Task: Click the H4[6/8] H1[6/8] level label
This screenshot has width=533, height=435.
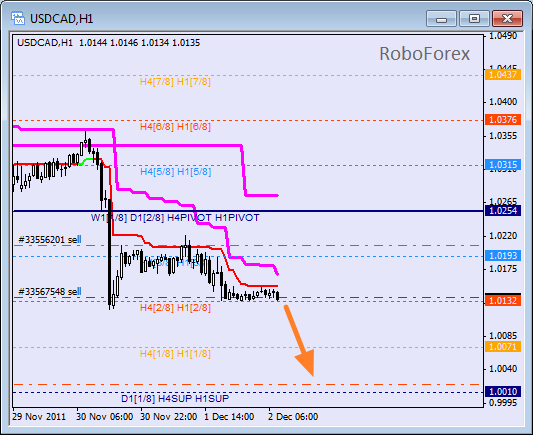Action: (175, 127)
